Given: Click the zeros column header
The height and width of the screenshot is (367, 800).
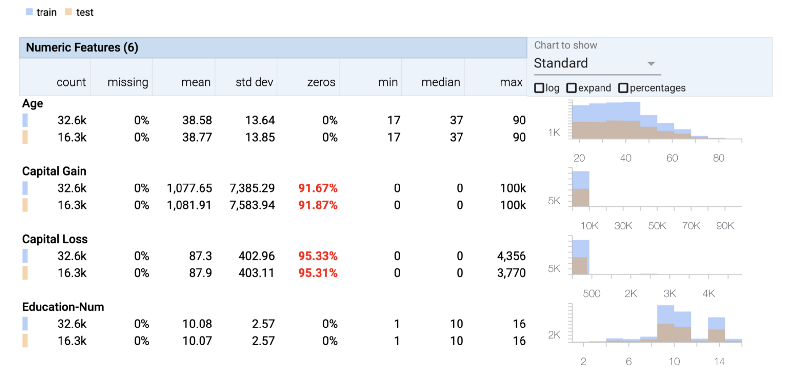Looking at the screenshot, I should click(322, 82).
